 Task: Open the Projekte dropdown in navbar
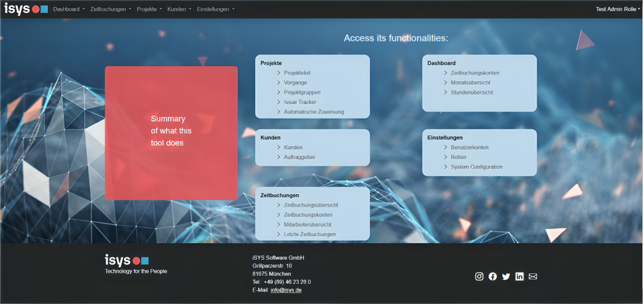(x=149, y=9)
